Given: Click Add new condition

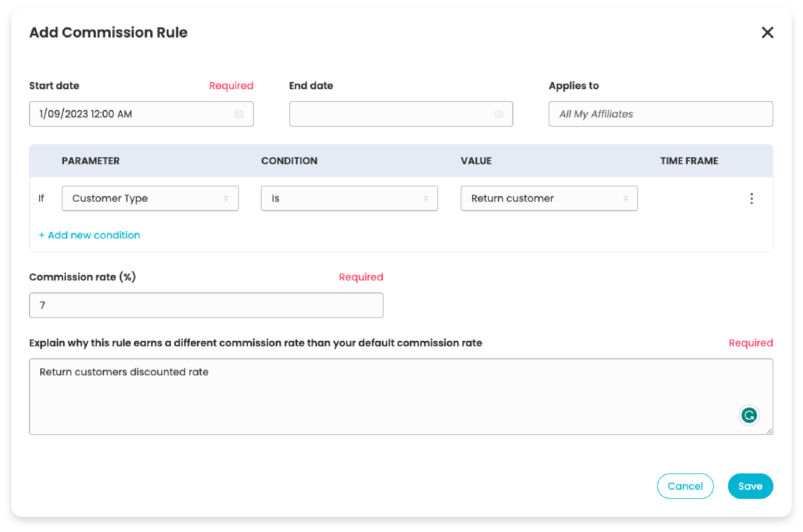Looking at the screenshot, I should [x=89, y=235].
